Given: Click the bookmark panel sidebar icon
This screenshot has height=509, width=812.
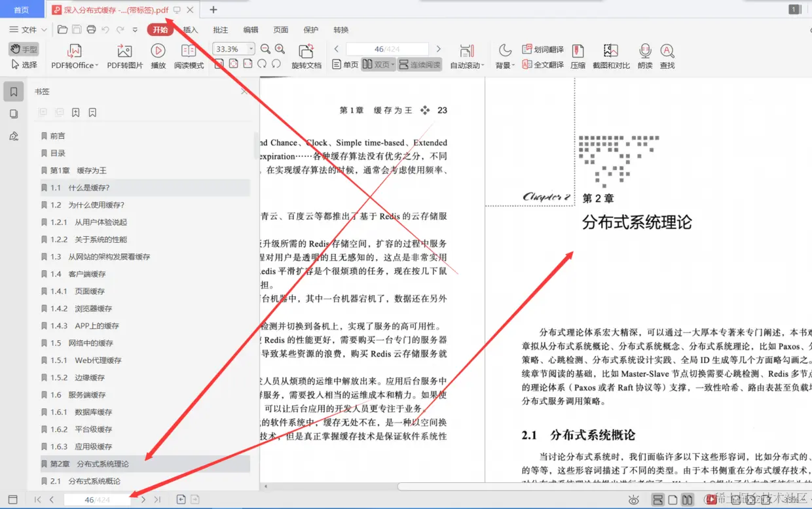Looking at the screenshot, I should click(14, 92).
